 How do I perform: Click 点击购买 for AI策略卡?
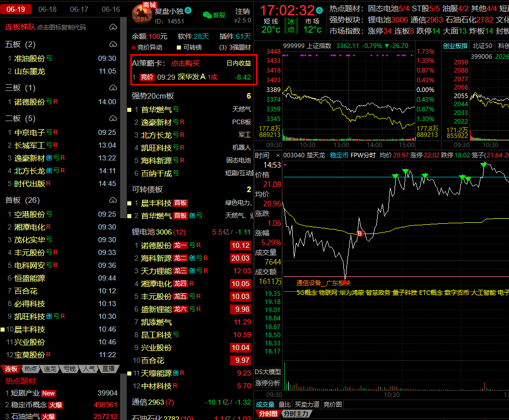click(186, 63)
